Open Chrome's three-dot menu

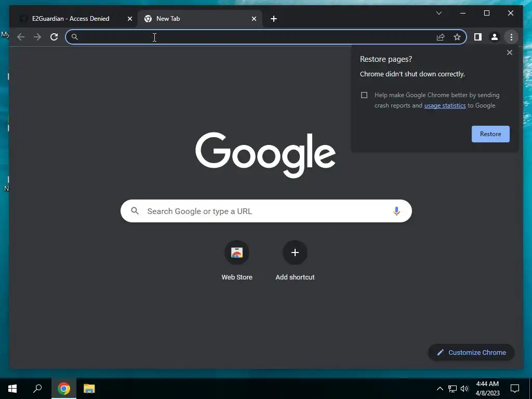(x=511, y=37)
